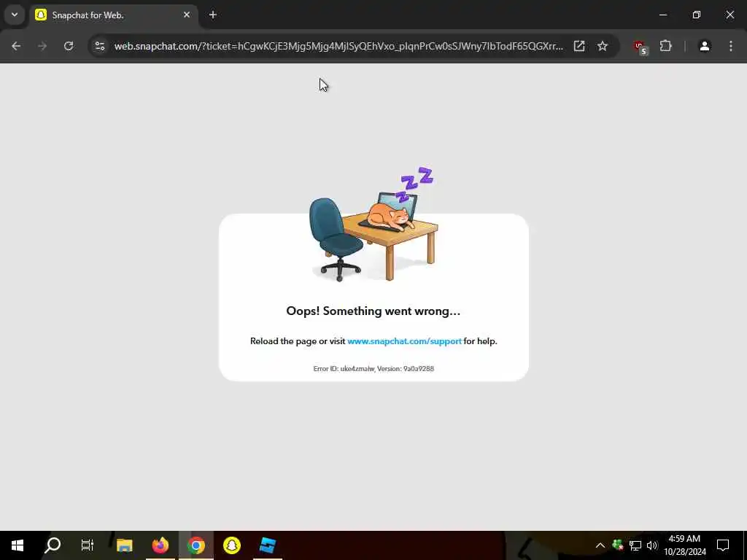View site information icon in address bar
The height and width of the screenshot is (560, 747).
click(x=99, y=46)
